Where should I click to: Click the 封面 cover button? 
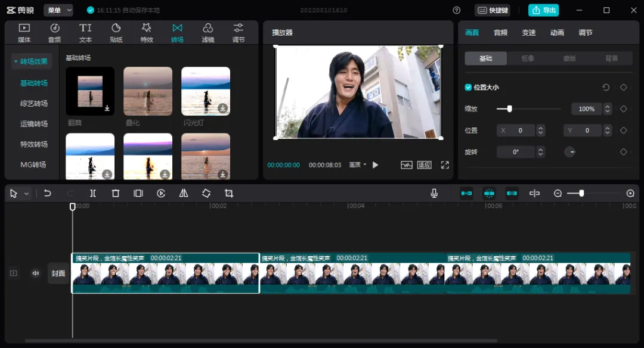click(x=58, y=274)
